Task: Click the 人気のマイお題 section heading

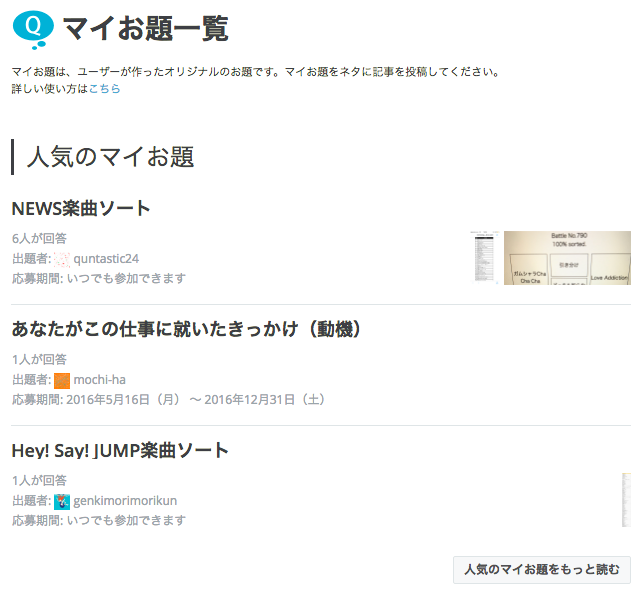Action: tap(110, 157)
